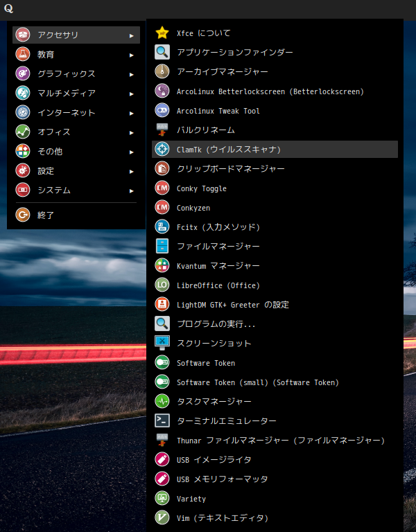Expand the アクセサリ submenu arrow
This screenshot has height=532, width=416.
pos(132,35)
